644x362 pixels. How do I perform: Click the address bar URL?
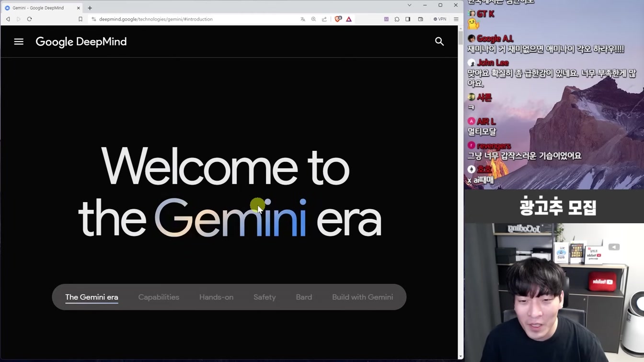(156, 19)
